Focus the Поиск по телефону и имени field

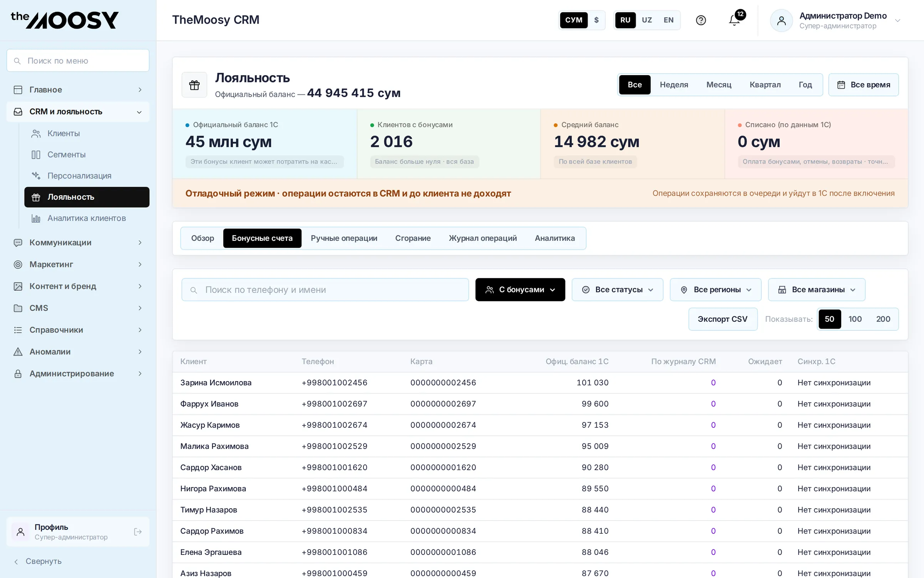[325, 290]
